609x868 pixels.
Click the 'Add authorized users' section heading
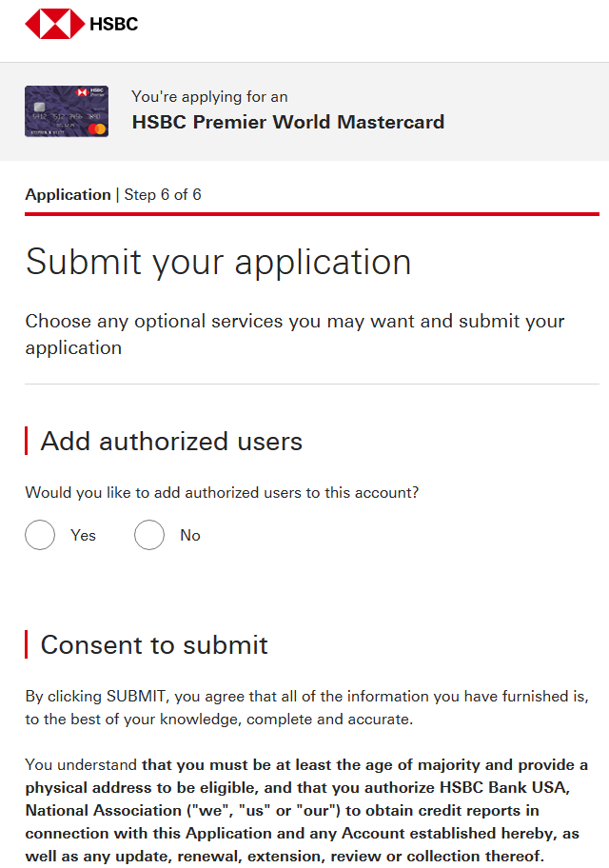point(171,442)
